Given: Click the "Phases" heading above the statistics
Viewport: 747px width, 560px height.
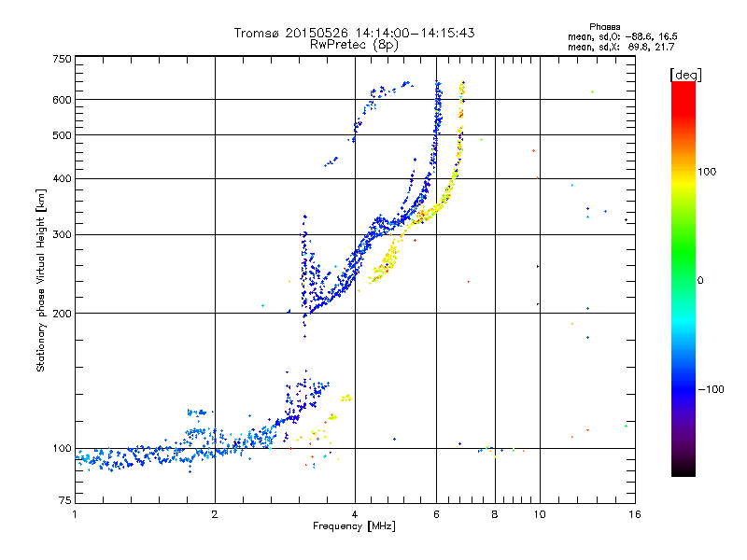Looking at the screenshot, I should coord(604,27).
